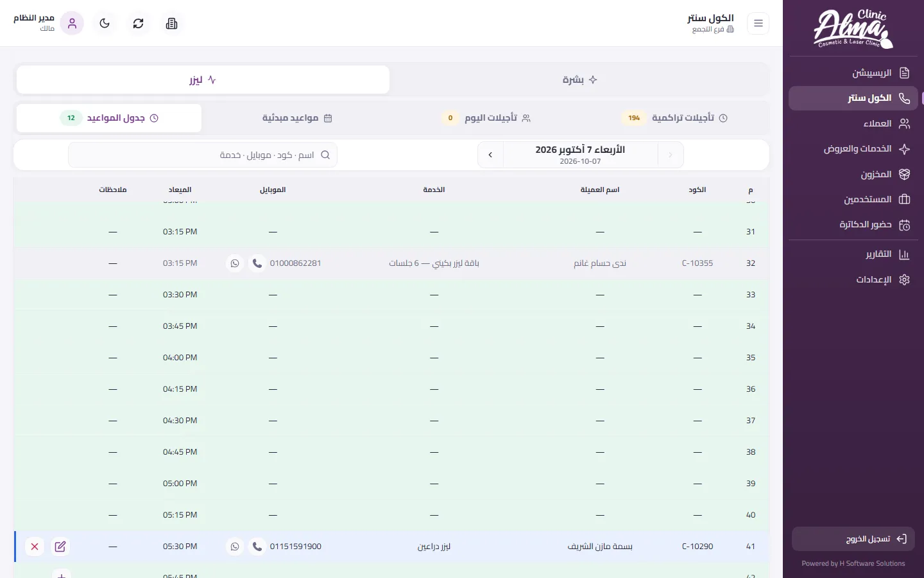Screen dimensions: 924x578
Task: Call 01151591900 via phone icon
Action: click(x=257, y=547)
